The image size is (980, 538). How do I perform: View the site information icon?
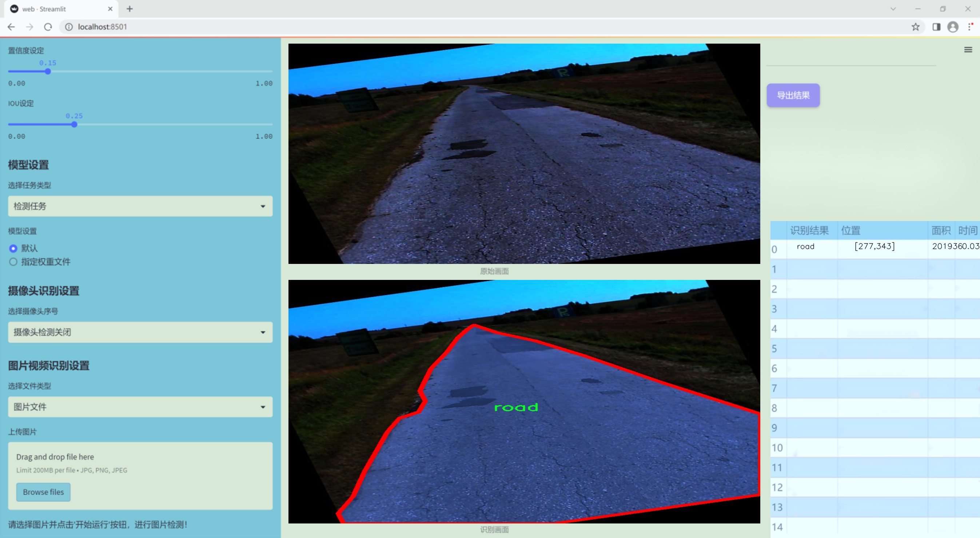point(69,27)
